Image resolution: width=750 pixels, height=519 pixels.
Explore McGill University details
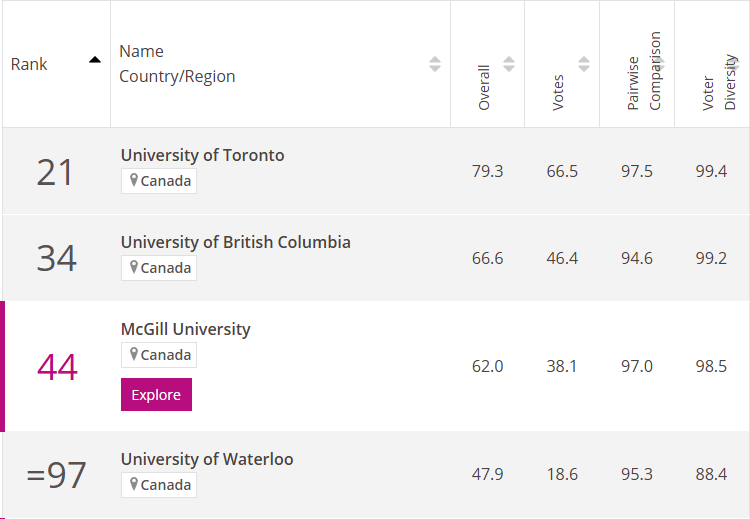(156, 395)
